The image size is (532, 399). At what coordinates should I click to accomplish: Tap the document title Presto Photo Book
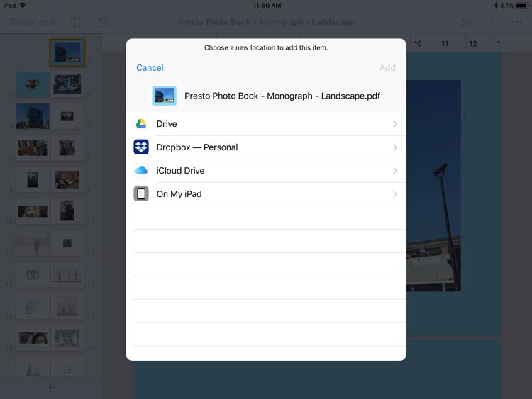click(x=266, y=22)
